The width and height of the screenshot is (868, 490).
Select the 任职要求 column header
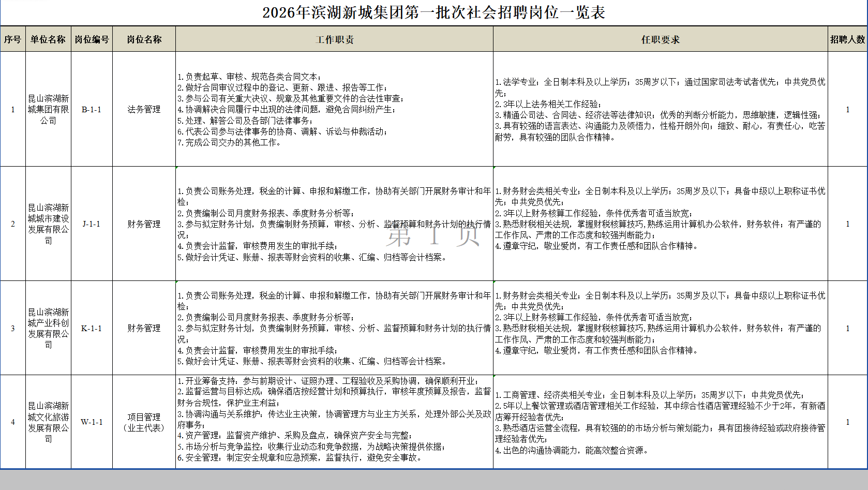[x=660, y=39]
